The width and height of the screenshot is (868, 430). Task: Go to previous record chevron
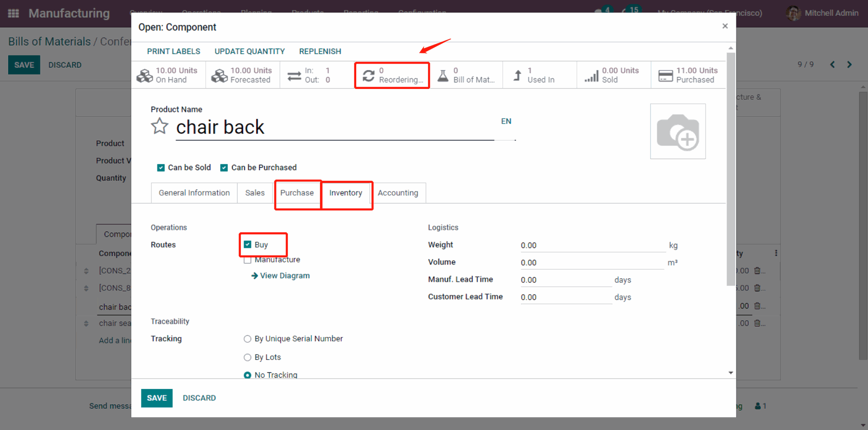[832, 65]
